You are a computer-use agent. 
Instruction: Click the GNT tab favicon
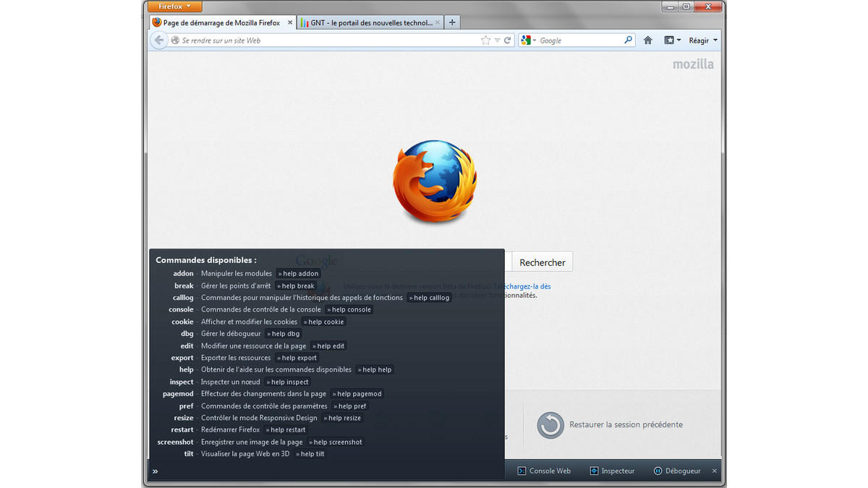[306, 22]
